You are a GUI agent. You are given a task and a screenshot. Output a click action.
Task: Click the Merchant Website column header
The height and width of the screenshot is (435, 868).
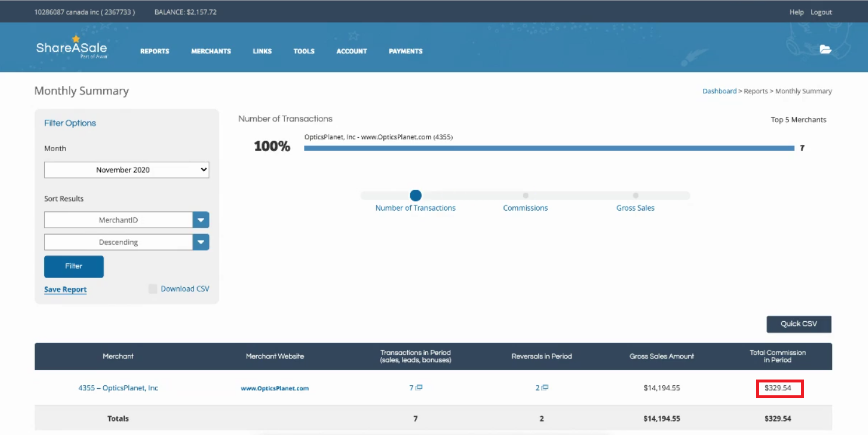275,356
